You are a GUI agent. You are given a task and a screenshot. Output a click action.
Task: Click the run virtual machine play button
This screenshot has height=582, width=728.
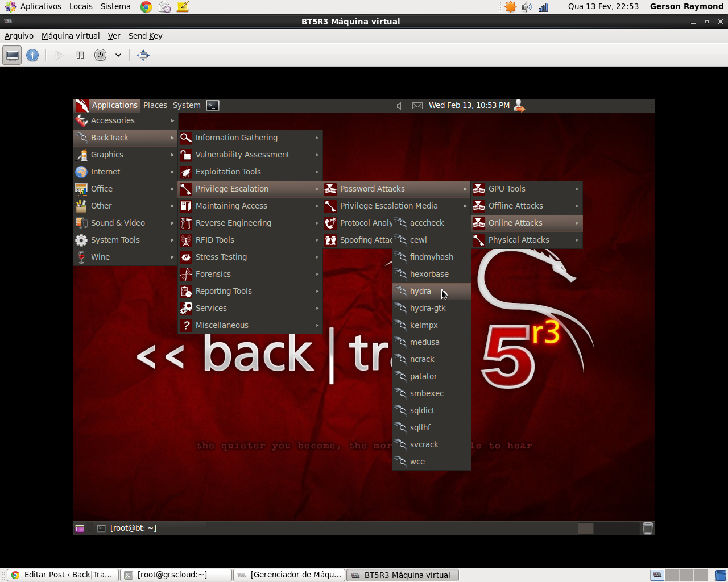pos(59,55)
